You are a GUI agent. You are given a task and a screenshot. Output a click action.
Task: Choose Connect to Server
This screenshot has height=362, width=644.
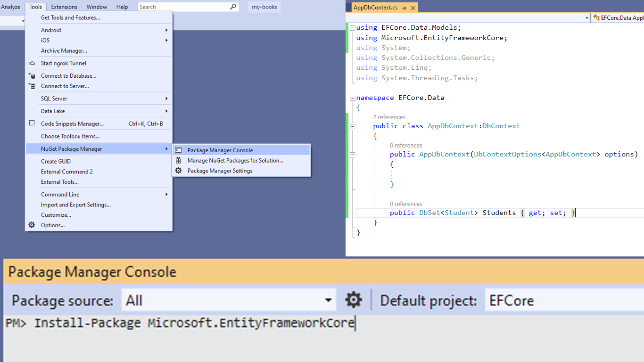pyautogui.click(x=99, y=86)
